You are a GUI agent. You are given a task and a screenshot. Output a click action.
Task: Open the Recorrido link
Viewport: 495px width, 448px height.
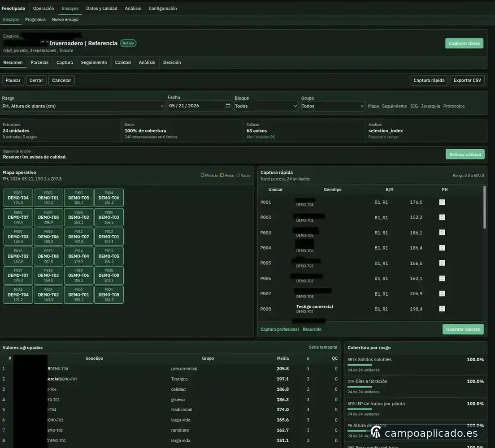[312, 329]
